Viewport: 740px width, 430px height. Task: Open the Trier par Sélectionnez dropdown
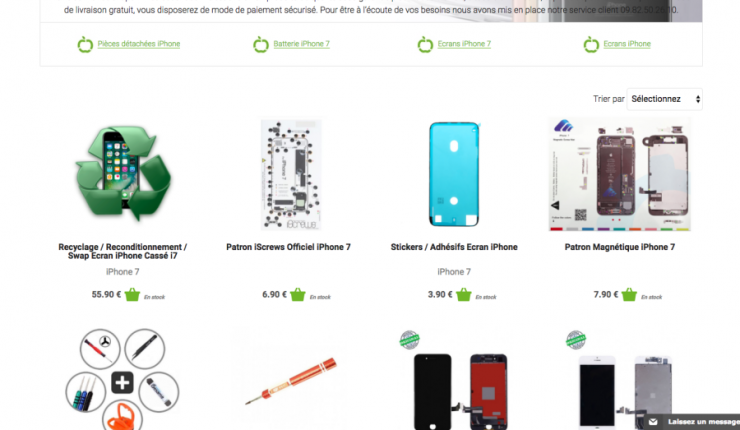click(664, 99)
